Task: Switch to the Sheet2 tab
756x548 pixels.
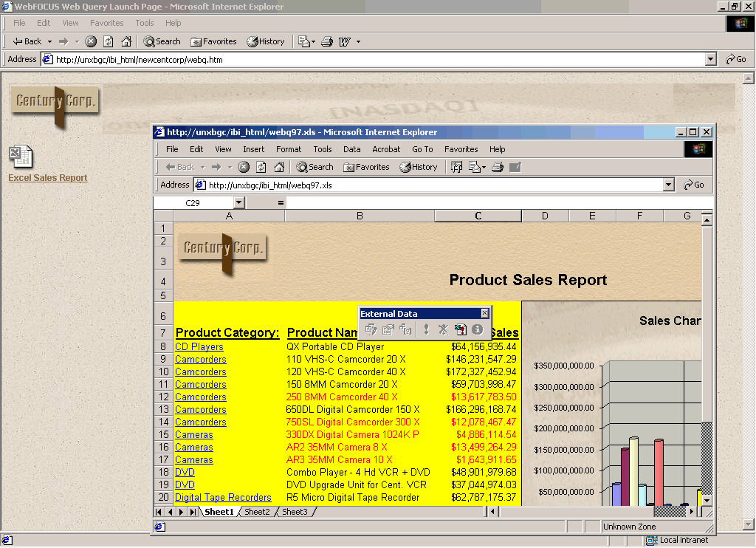Action: (257, 512)
